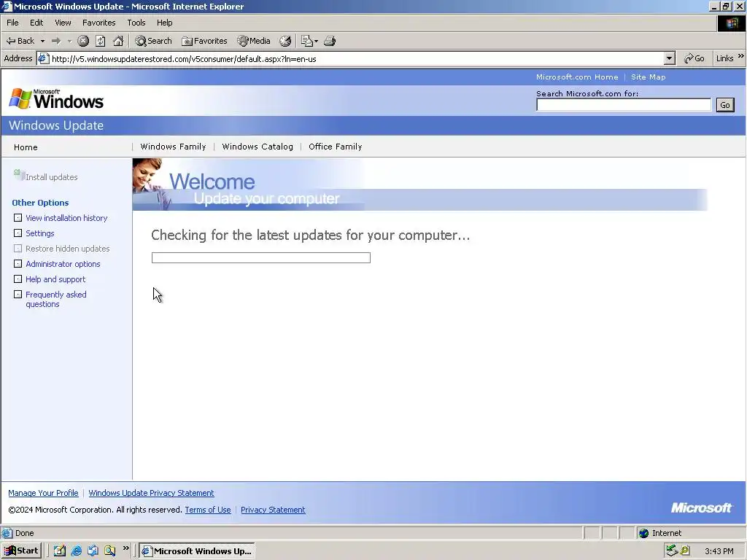The width and height of the screenshot is (747, 560).
Task: Click the Install updates link
Action: click(52, 177)
